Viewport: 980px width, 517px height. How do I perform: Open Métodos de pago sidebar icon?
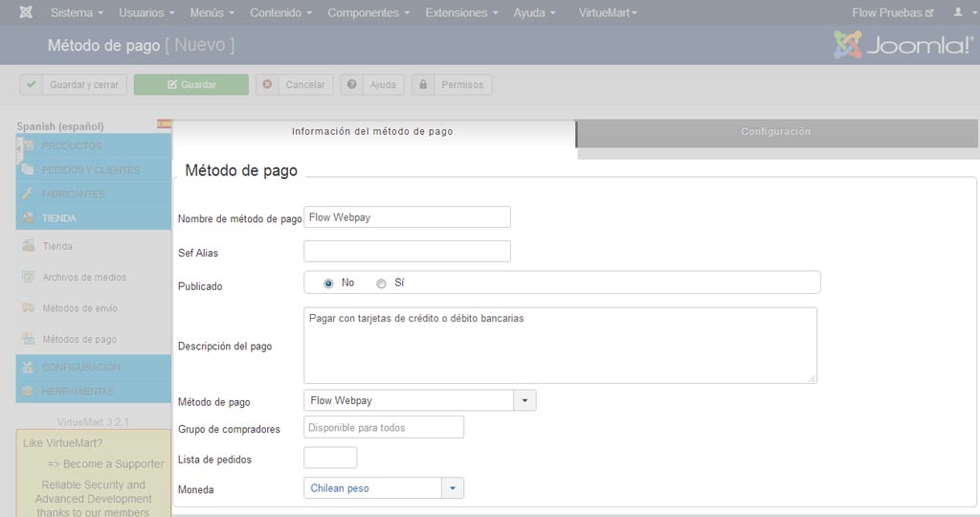tap(28, 339)
